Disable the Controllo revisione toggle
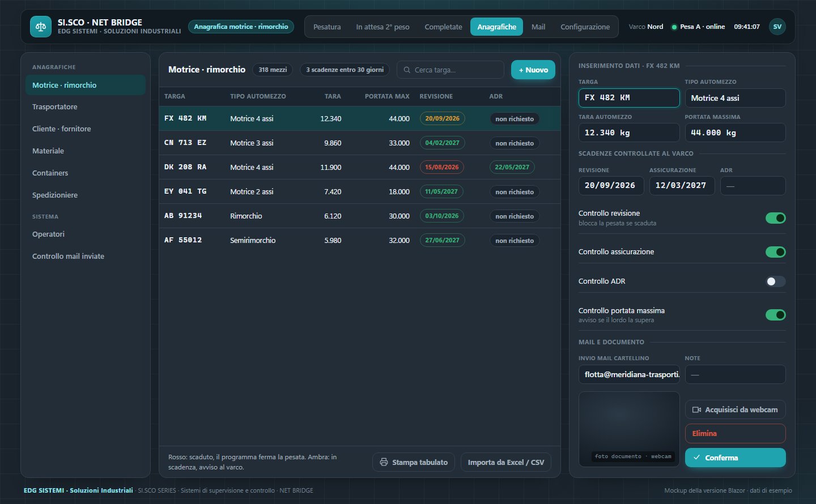 tap(775, 218)
